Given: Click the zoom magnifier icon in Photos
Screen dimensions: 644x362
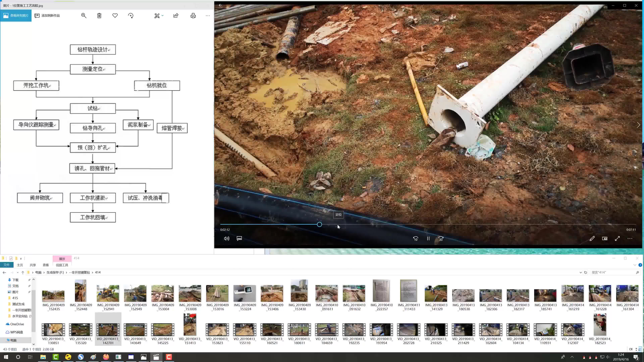Looking at the screenshot, I should tap(84, 15).
